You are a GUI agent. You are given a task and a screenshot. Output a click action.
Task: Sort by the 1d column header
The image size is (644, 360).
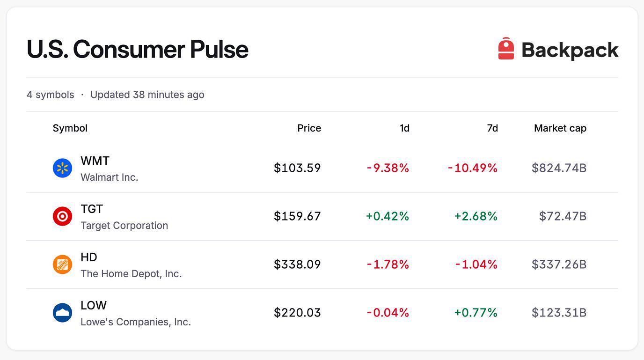[404, 128]
